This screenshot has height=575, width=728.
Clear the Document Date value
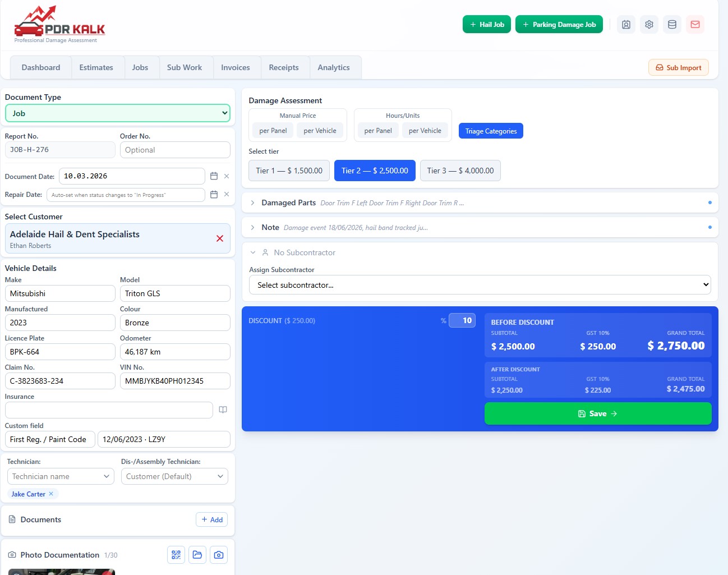click(227, 176)
